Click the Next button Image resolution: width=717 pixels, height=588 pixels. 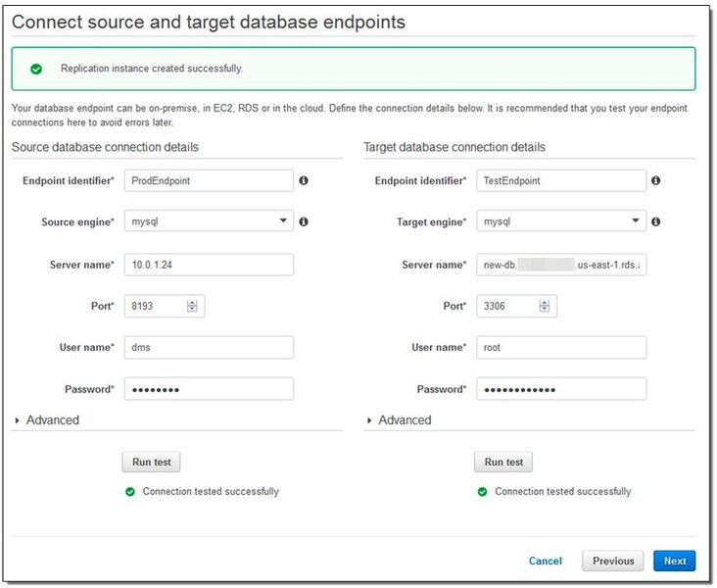point(675,562)
